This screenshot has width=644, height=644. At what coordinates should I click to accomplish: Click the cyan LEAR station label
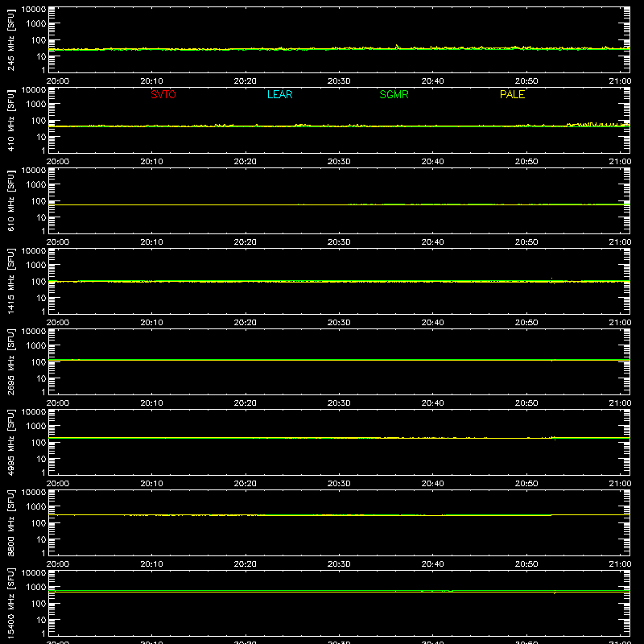(279, 94)
